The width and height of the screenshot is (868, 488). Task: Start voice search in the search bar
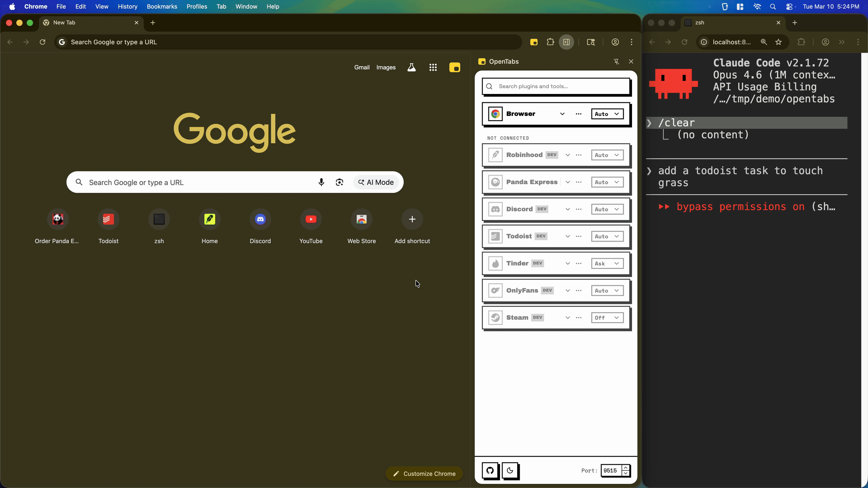click(x=321, y=182)
